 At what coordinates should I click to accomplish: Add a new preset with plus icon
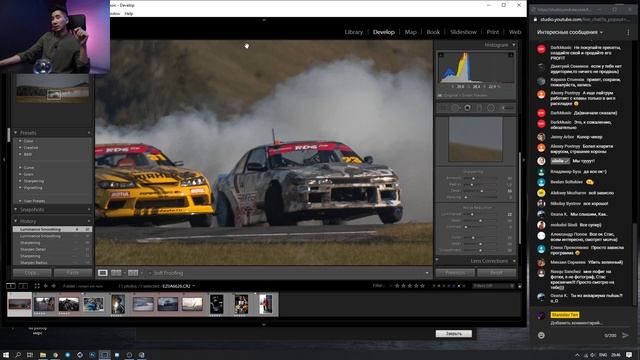(x=89, y=133)
